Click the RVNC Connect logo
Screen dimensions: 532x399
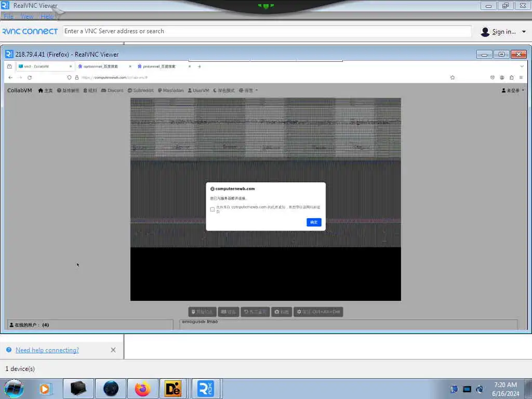click(x=30, y=31)
